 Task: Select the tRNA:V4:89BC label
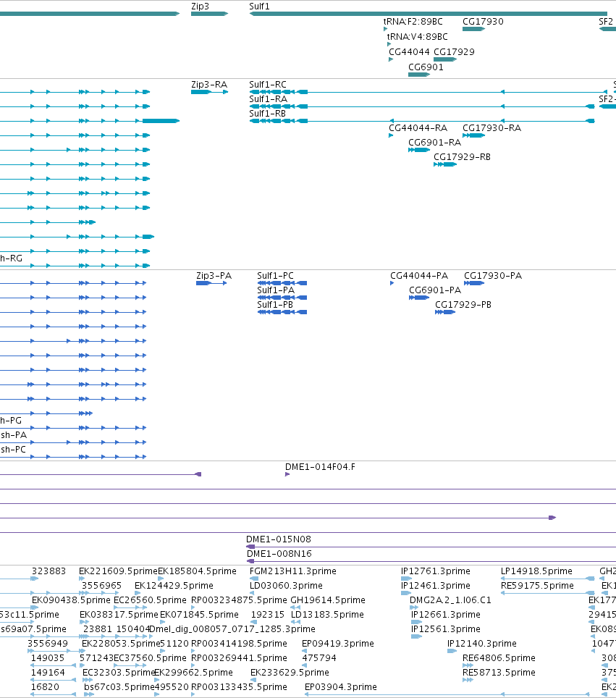pos(417,36)
